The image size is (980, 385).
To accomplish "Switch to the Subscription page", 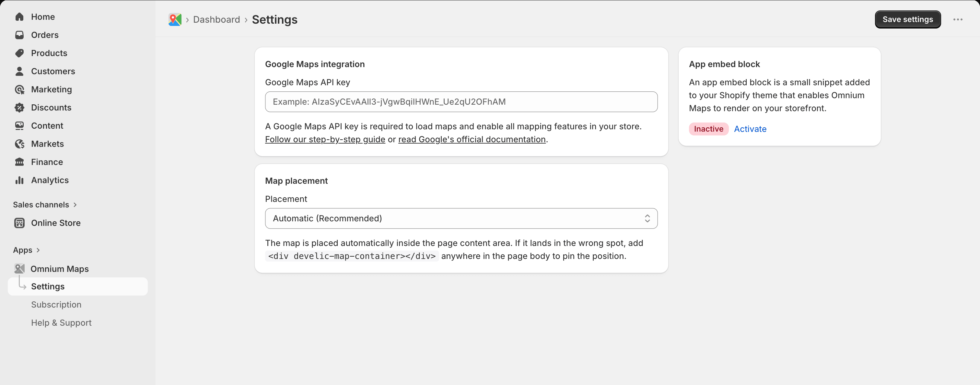I will [56, 304].
